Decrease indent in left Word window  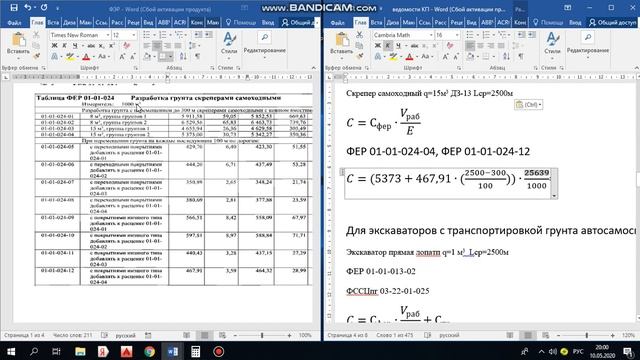point(198,35)
